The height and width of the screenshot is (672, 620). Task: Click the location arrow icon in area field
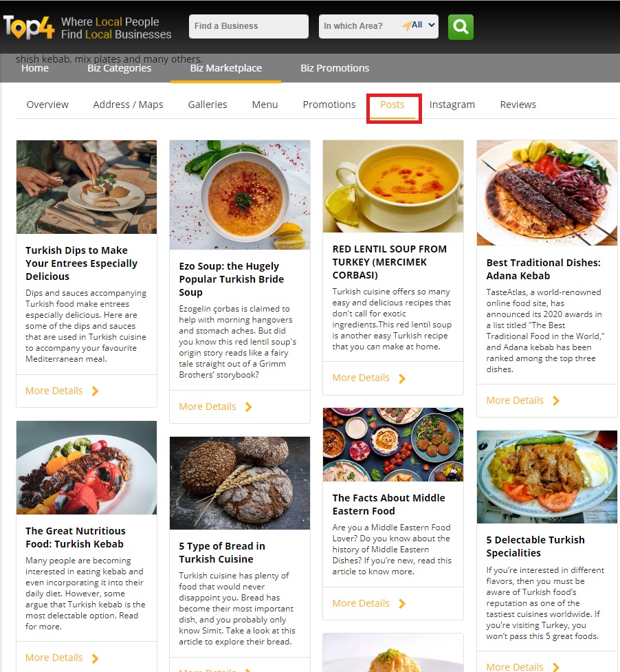click(x=406, y=25)
